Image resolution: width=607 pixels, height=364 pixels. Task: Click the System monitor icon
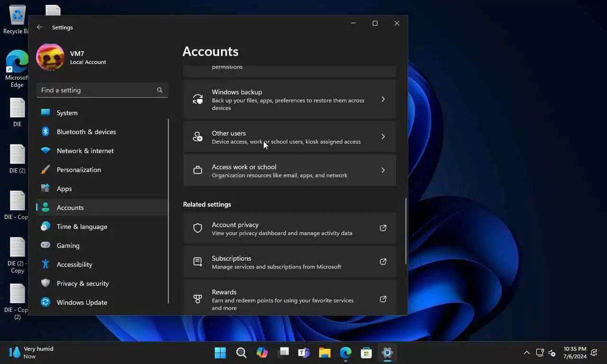(x=46, y=113)
